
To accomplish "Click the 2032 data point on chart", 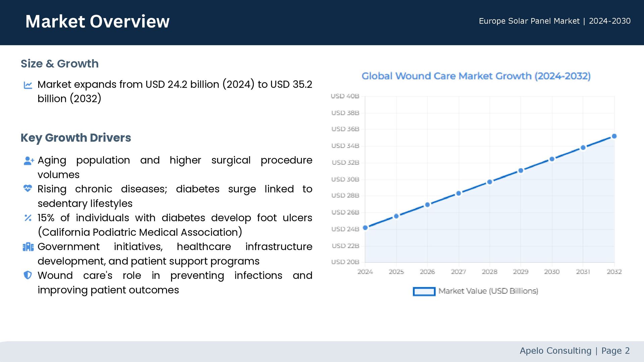I will coord(614,136).
